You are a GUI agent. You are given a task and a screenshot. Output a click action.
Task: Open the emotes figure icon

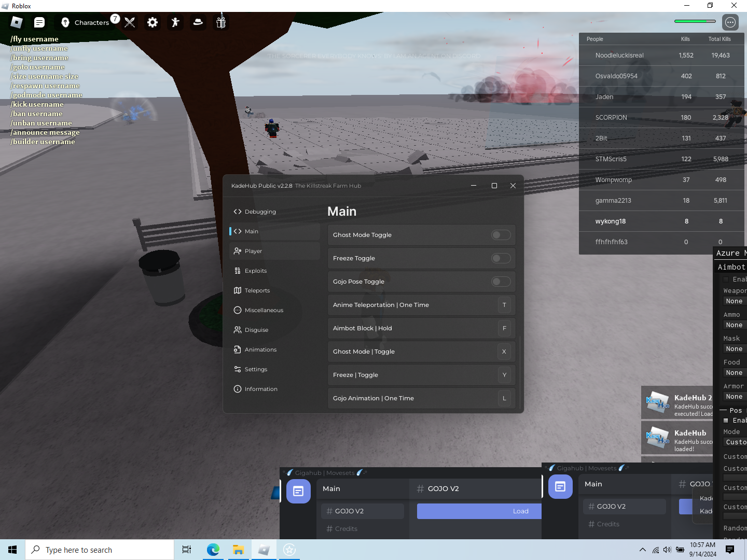tap(175, 22)
